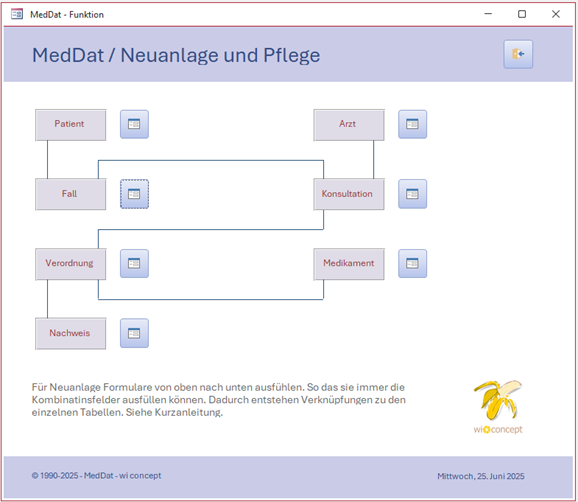Viewport: 578px width, 502px height.
Task: Click the Fall box
Action: 70,194
